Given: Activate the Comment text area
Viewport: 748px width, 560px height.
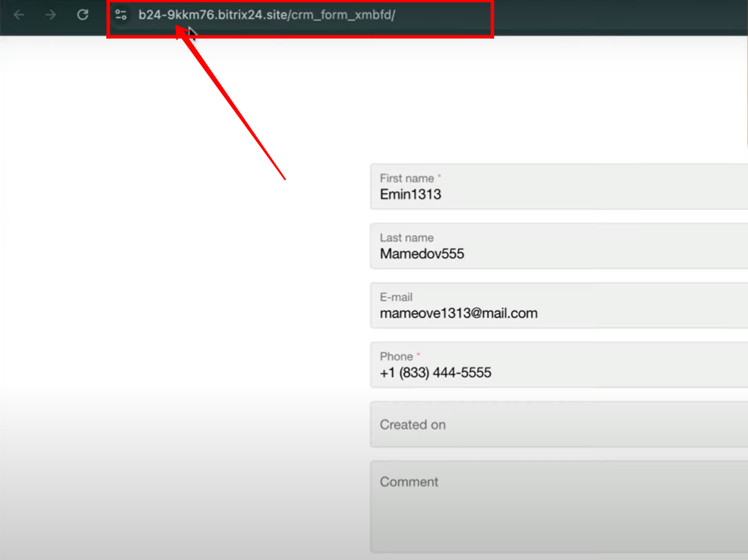Looking at the screenshot, I should 559,507.
